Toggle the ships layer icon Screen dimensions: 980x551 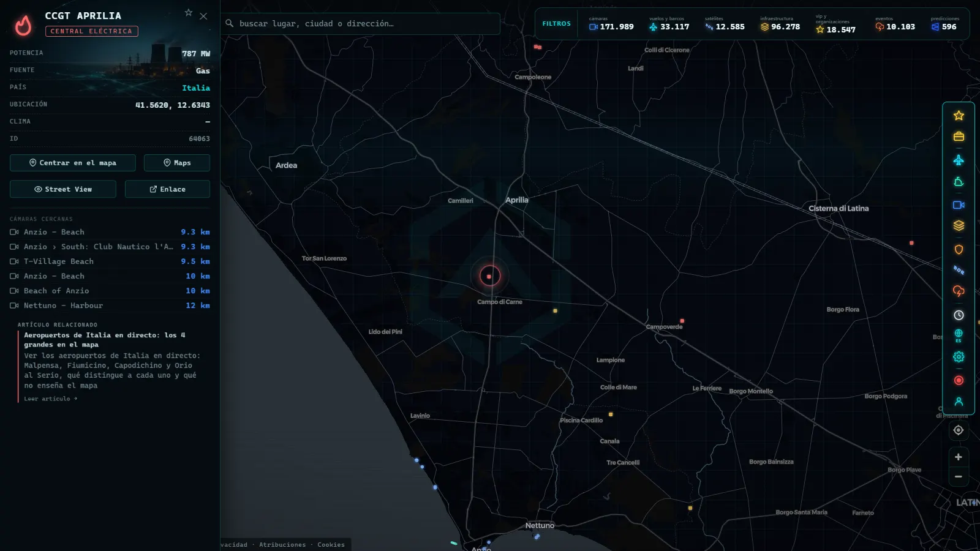click(x=959, y=182)
